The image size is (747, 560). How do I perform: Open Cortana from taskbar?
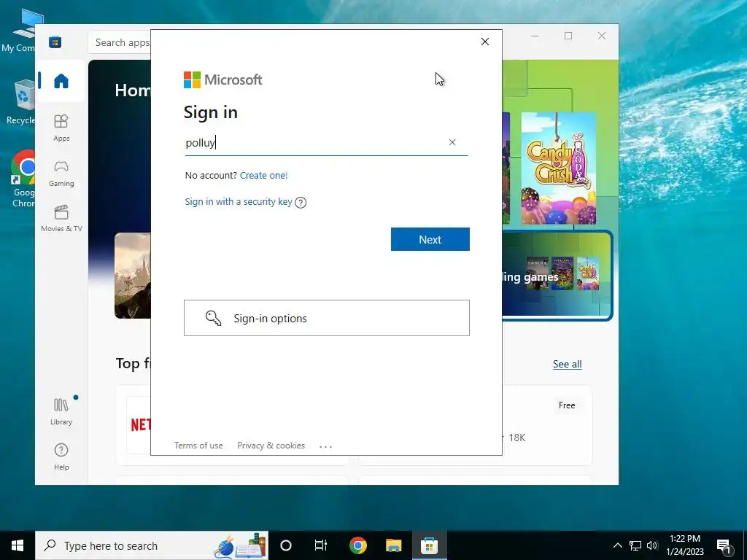click(x=286, y=545)
